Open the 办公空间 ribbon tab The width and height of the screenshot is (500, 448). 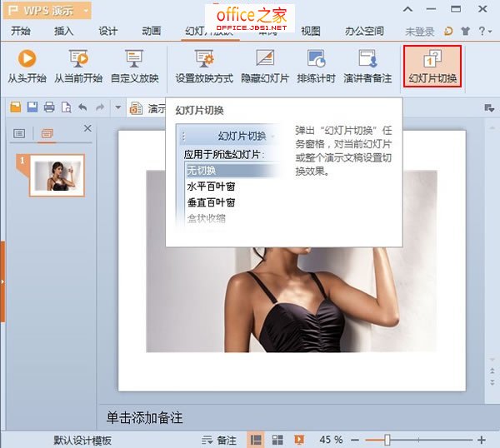(364, 31)
